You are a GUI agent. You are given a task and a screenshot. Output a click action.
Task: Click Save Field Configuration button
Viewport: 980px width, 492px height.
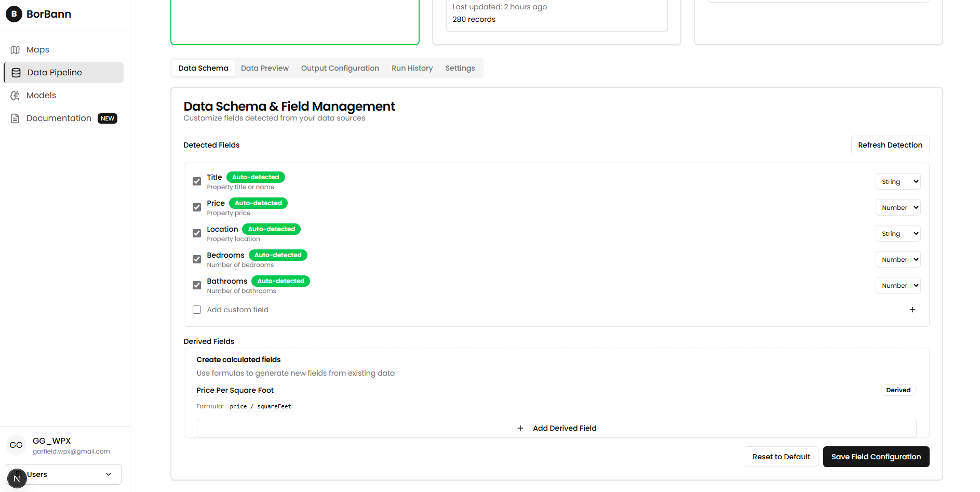876,457
